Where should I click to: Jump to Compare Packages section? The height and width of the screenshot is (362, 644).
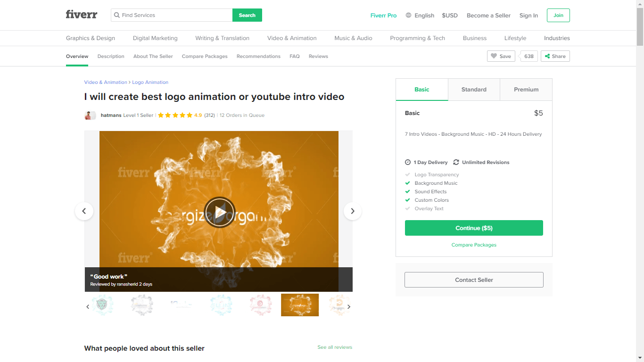205,56
